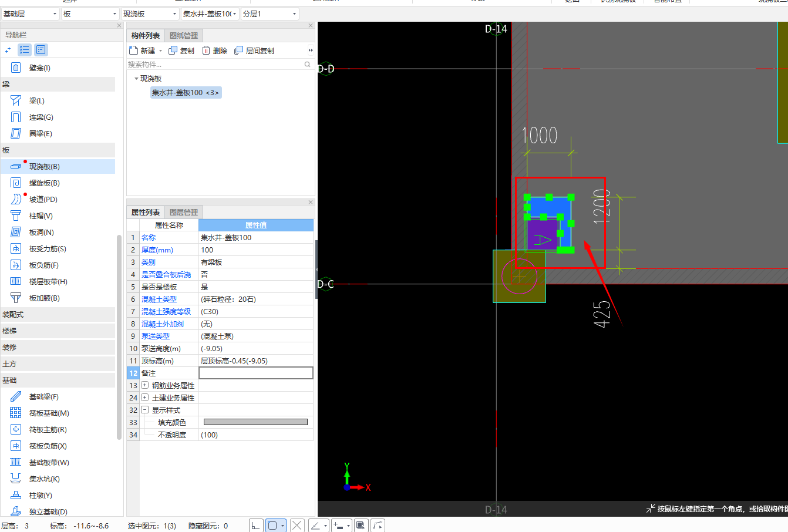This screenshot has width=788, height=532.
Task: Select the 柱帽(V) column cap item
Action: 58,216
